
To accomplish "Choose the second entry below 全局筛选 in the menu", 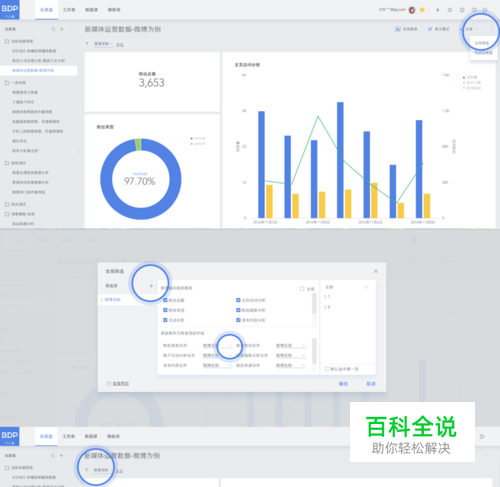I will pos(483,53).
